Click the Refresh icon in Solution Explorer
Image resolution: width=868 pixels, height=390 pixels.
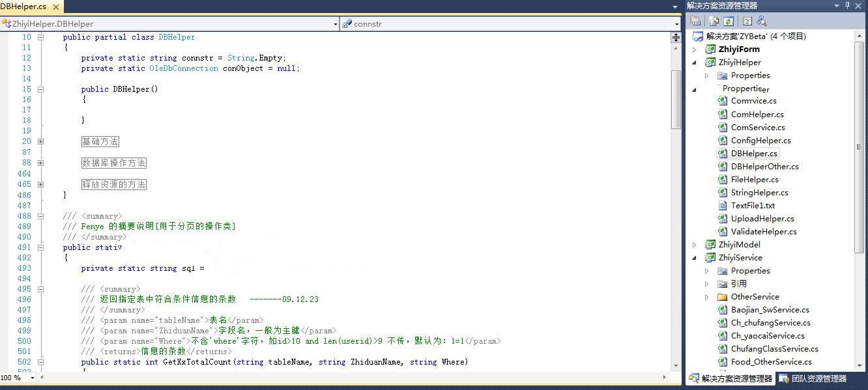[727, 21]
